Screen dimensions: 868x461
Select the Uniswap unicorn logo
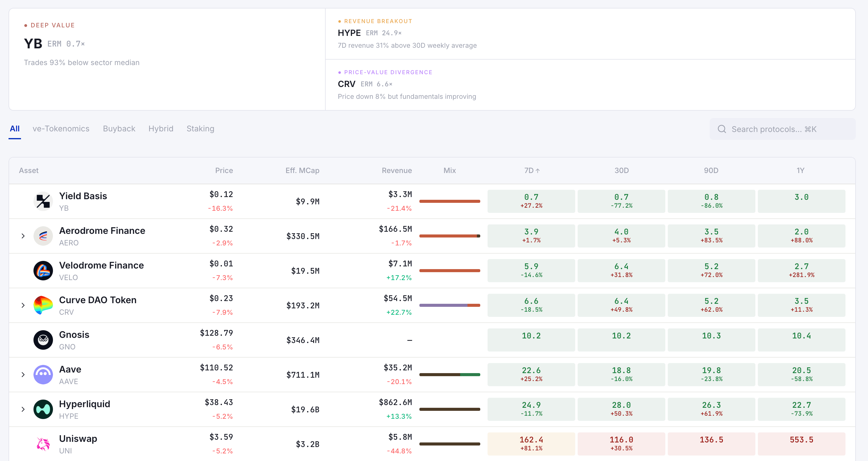click(x=43, y=444)
